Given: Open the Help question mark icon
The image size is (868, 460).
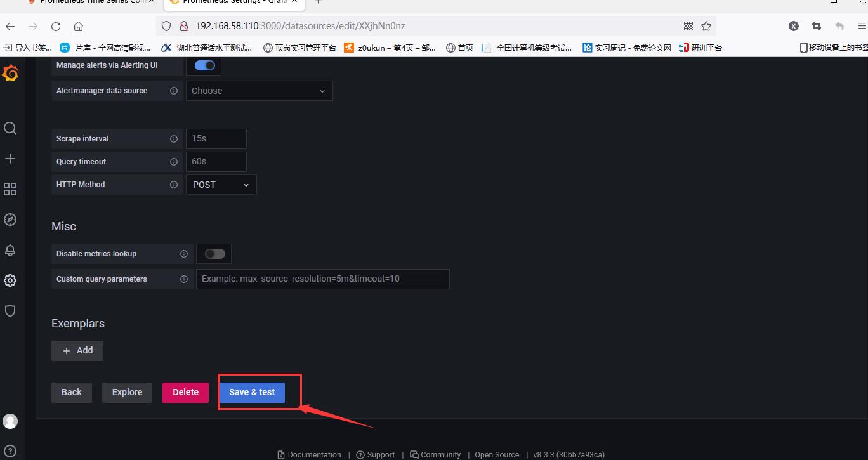Looking at the screenshot, I should click(x=10, y=452).
